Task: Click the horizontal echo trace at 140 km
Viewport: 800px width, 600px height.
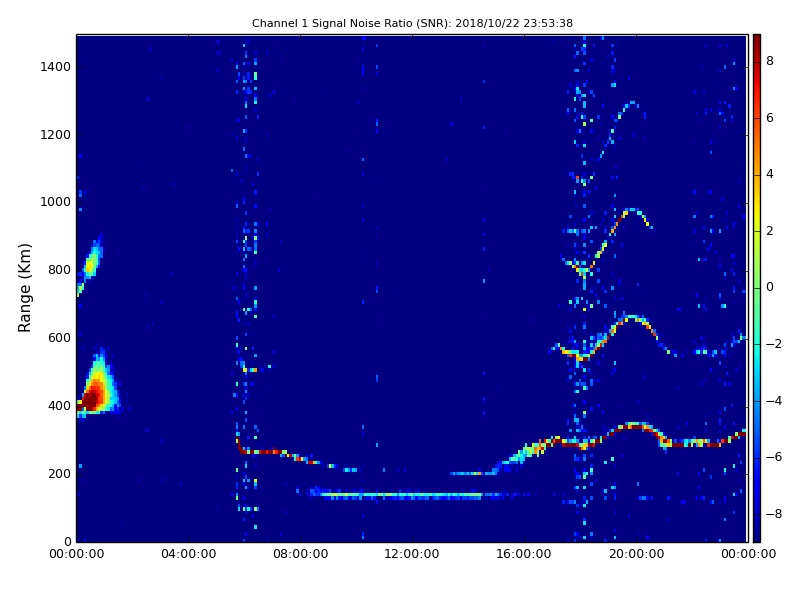Action: [401, 494]
